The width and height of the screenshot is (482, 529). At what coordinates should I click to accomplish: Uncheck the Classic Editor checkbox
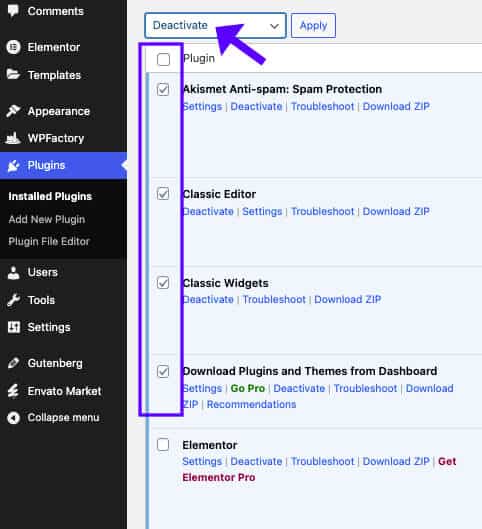tap(163, 194)
